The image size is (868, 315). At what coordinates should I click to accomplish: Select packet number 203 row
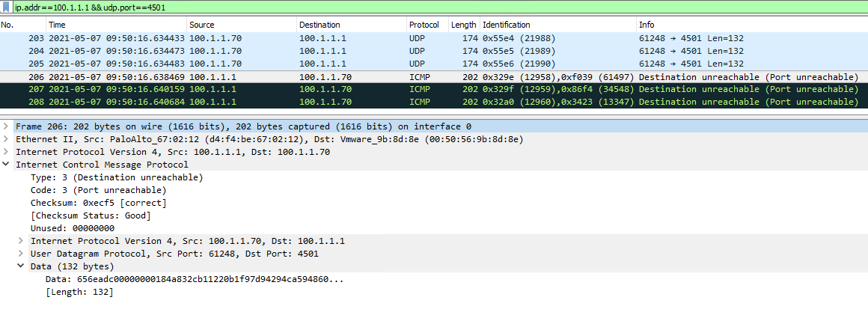(x=434, y=39)
